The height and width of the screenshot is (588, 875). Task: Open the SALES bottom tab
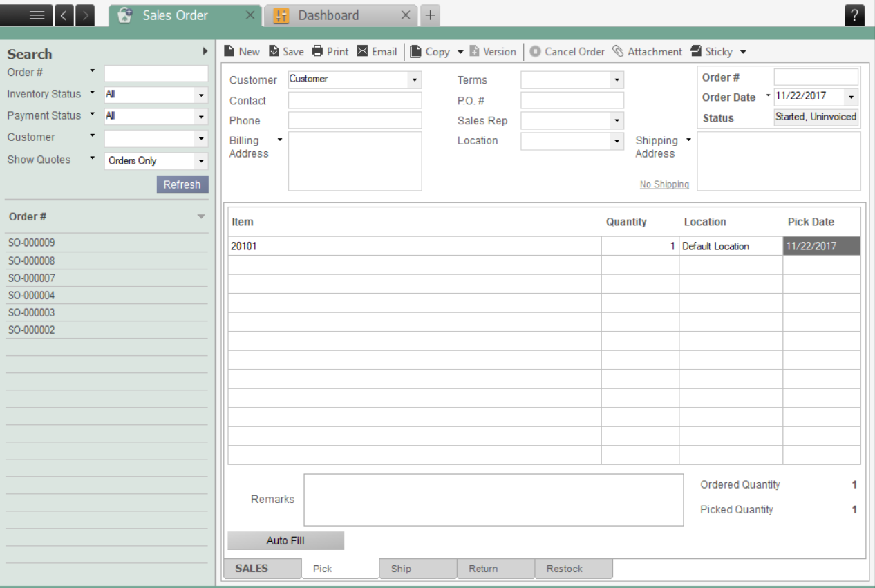(x=263, y=569)
